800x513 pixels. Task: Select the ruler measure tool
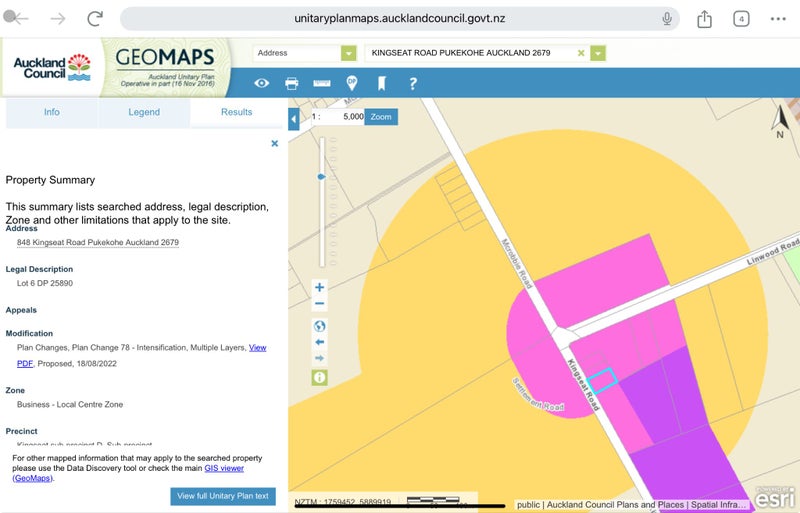[x=322, y=83]
